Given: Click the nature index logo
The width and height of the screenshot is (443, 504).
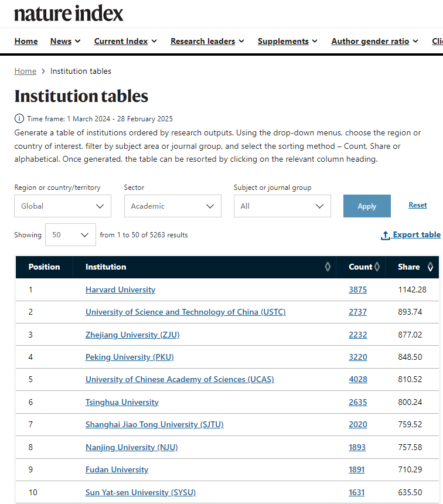Looking at the screenshot, I should point(69,13).
